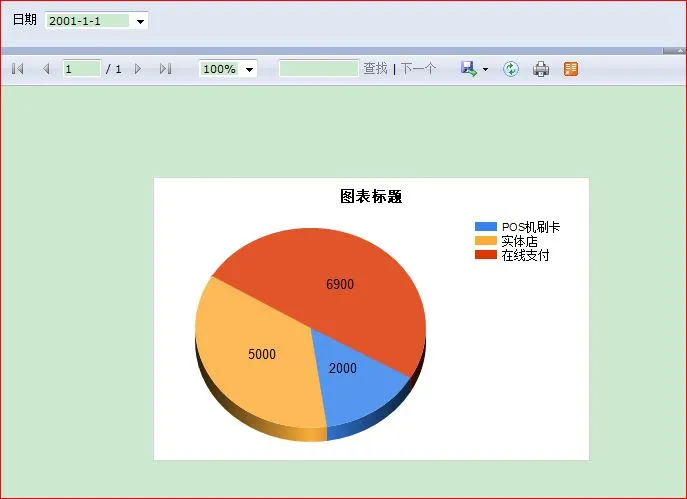Click the 实体店 legend label
Screen dimensions: 687x499
click(519, 241)
